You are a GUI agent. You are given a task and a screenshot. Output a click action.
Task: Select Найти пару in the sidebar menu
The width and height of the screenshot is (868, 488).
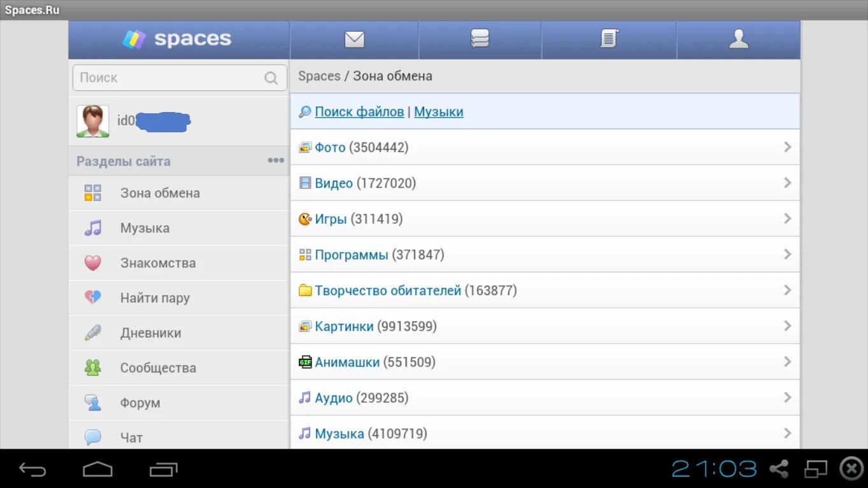[x=179, y=298]
